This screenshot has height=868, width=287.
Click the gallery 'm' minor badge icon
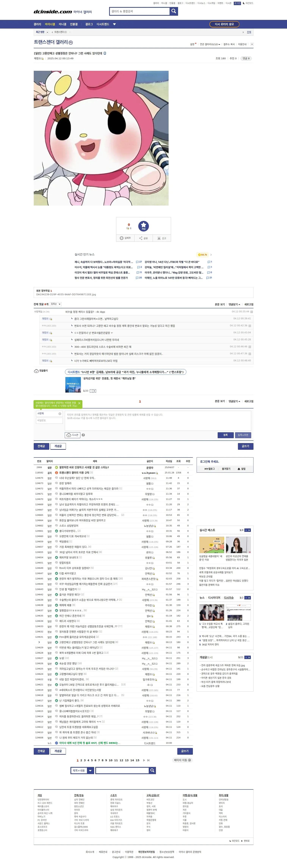coord(70,42)
